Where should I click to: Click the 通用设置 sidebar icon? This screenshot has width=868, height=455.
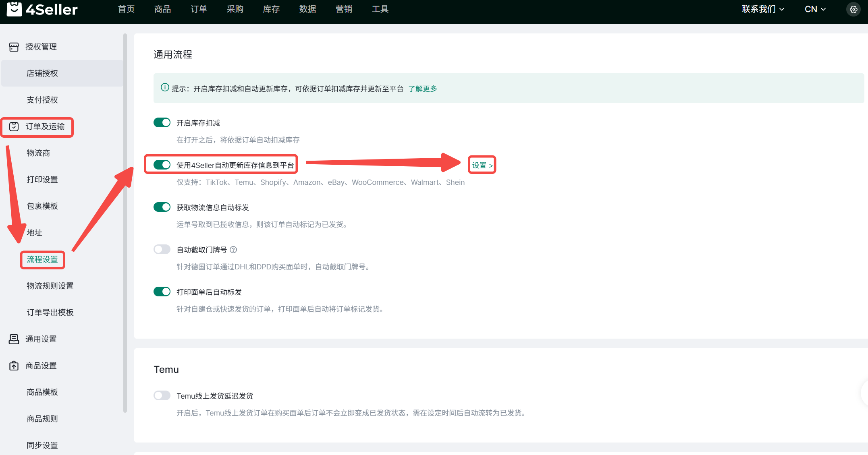[x=14, y=339]
